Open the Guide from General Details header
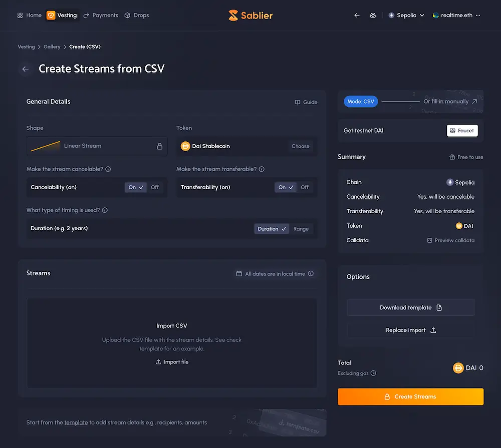501x448 pixels. point(306,102)
